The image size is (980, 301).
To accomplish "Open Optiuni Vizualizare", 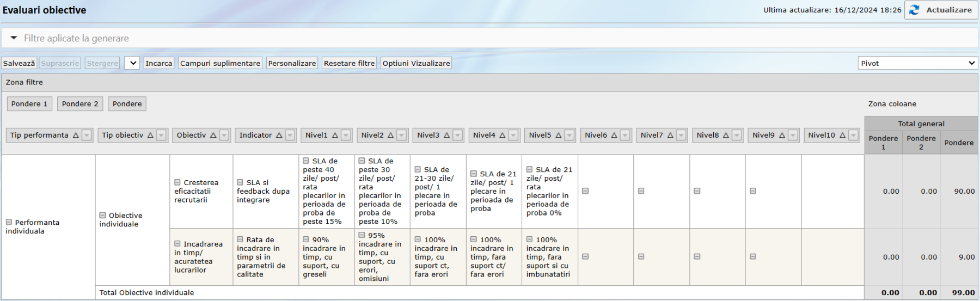I will (416, 63).
